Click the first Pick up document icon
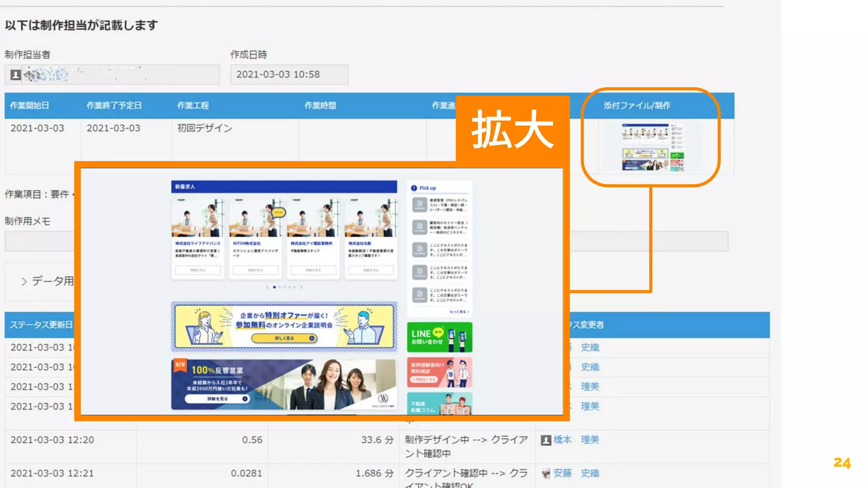 pyautogui.click(x=420, y=205)
